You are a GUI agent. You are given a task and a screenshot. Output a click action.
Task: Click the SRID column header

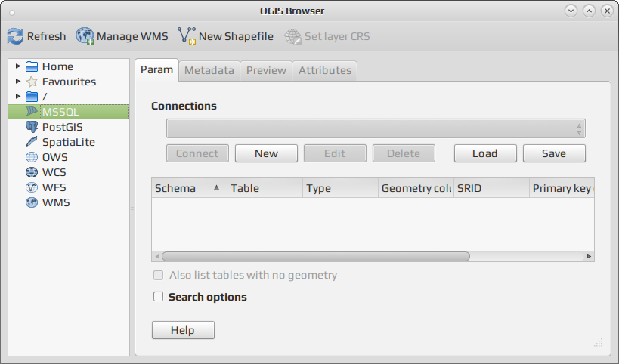(491, 188)
